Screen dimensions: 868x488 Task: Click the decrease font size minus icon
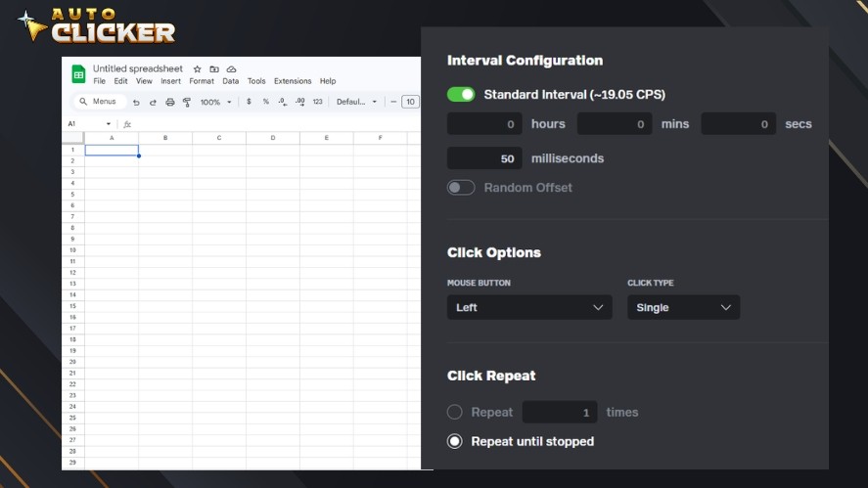coord(393,102)
